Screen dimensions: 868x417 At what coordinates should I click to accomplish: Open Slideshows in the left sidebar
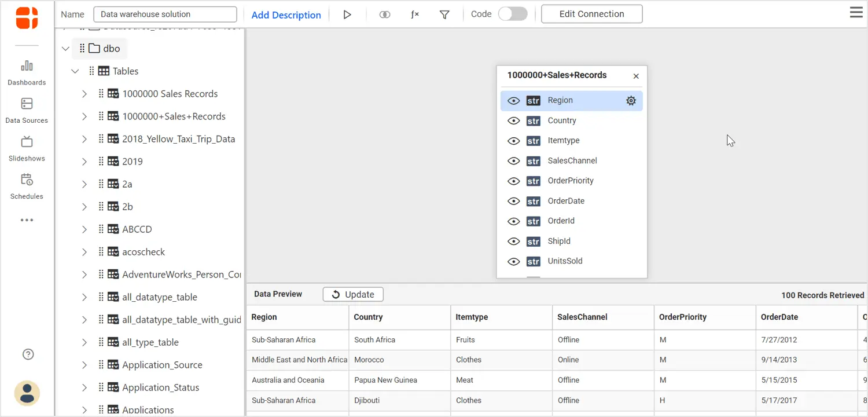[x=27, y=148]
